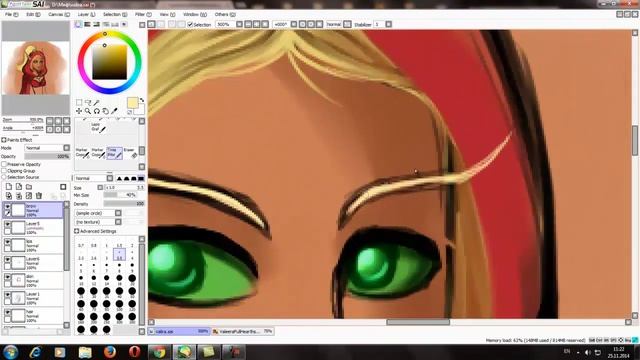Select the Move tool
This screenshot has height=360, width=640.
79,111
